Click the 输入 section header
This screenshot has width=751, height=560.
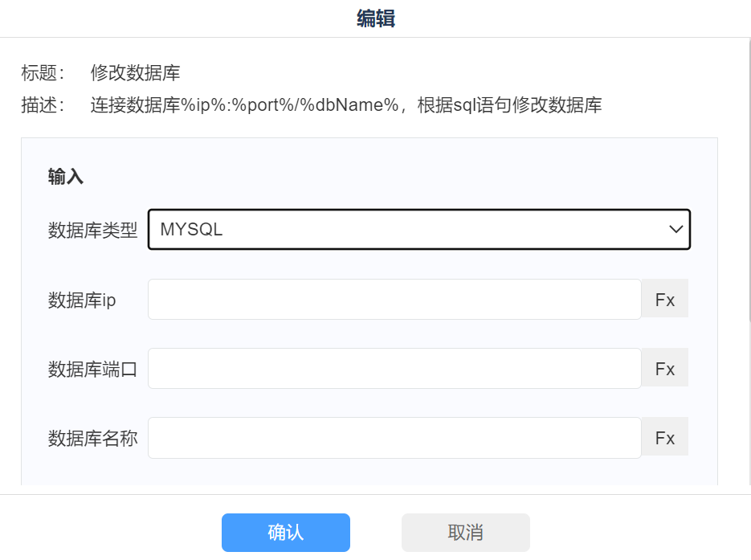[x=66, y=178]
